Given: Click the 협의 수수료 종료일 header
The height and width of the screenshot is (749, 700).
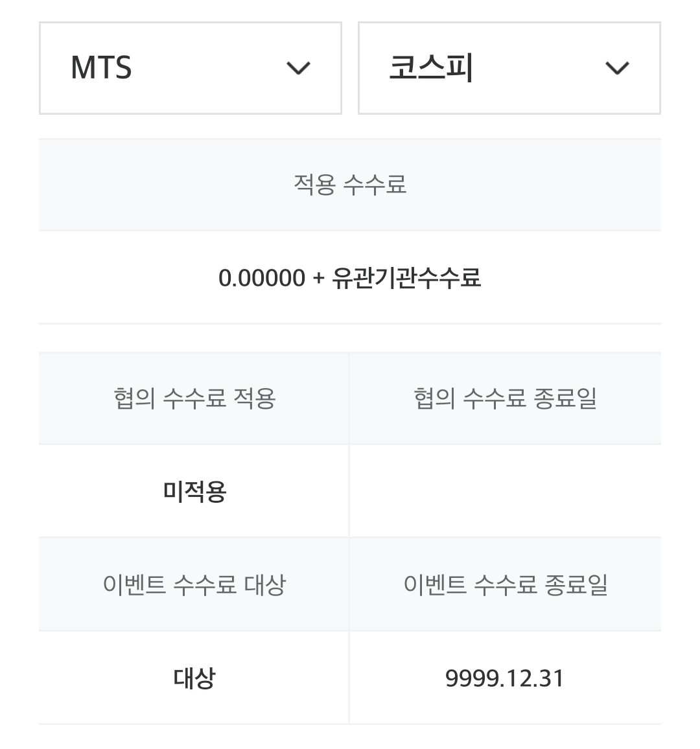Looking at the screenshot, I should point(505,398).
